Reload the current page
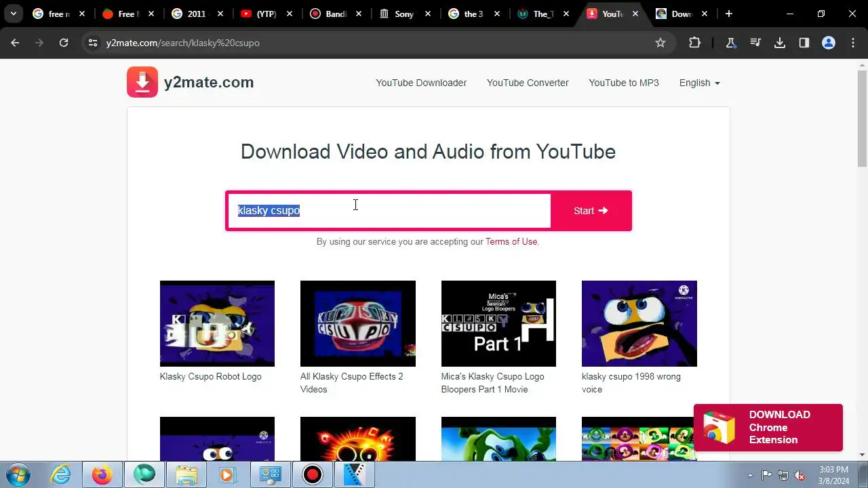 click(x=64, y=43)
